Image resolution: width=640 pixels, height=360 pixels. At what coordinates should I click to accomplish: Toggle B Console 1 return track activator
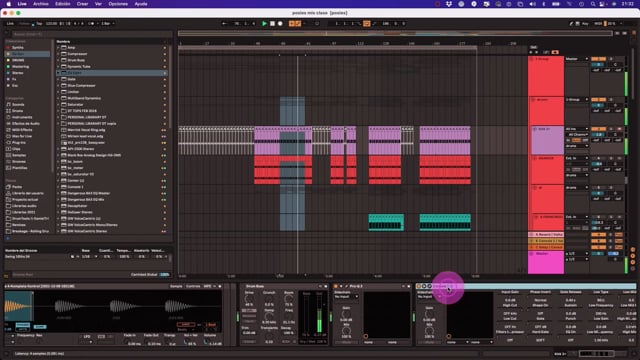(x=598, y=241)
